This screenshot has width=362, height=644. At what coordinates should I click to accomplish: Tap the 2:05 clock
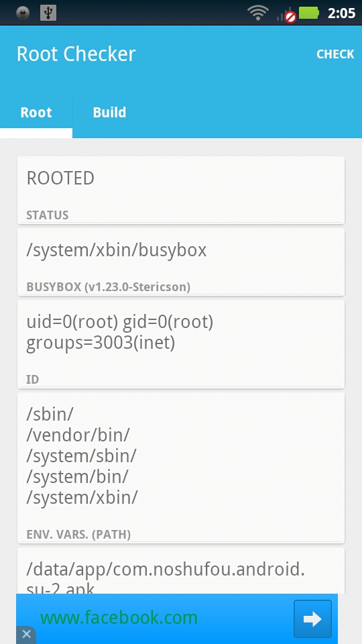341,13
